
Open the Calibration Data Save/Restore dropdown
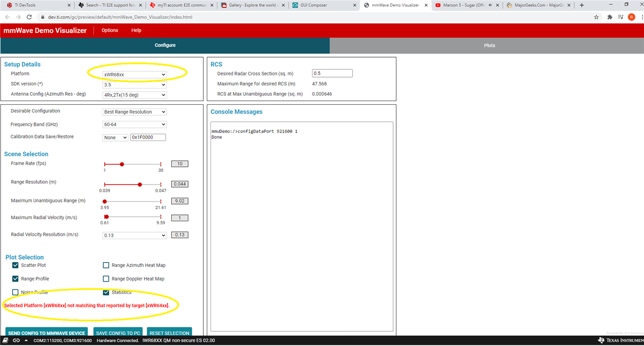[x=115, y=137]
